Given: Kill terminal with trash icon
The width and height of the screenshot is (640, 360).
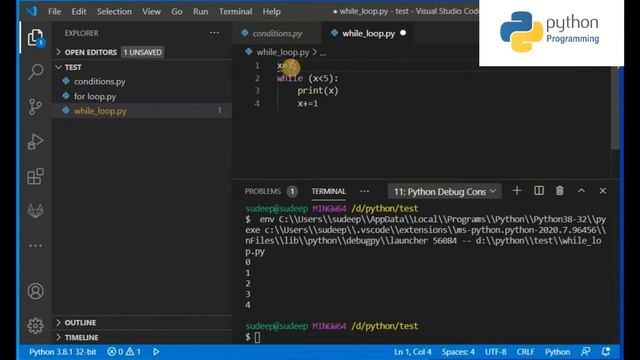Looking at the screenshot, I should pyautogui.click(x=560, y=191).
